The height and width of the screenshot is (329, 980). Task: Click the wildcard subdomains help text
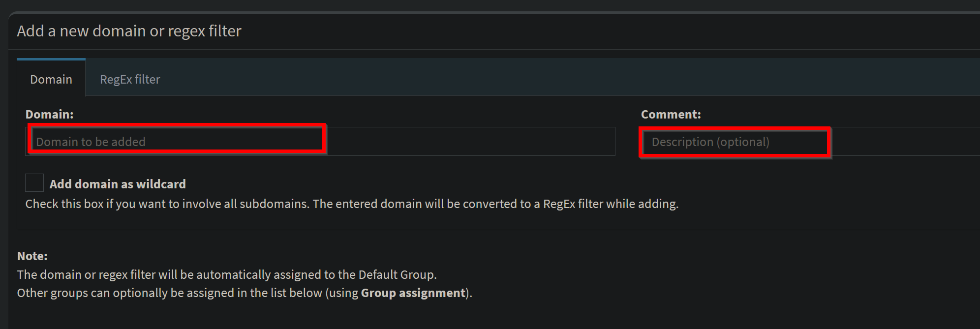click(352, 204)
